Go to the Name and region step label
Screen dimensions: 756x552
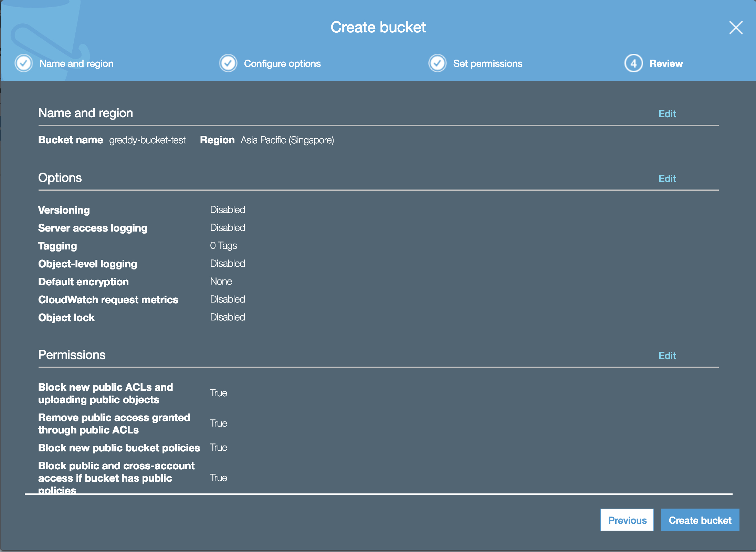click(x=76, y=64)
